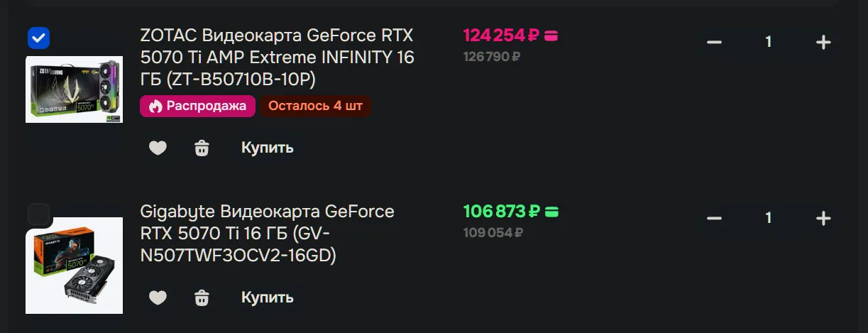
Task: Decrease ZOTAC quantity with minus
Action: coord(714,43)
